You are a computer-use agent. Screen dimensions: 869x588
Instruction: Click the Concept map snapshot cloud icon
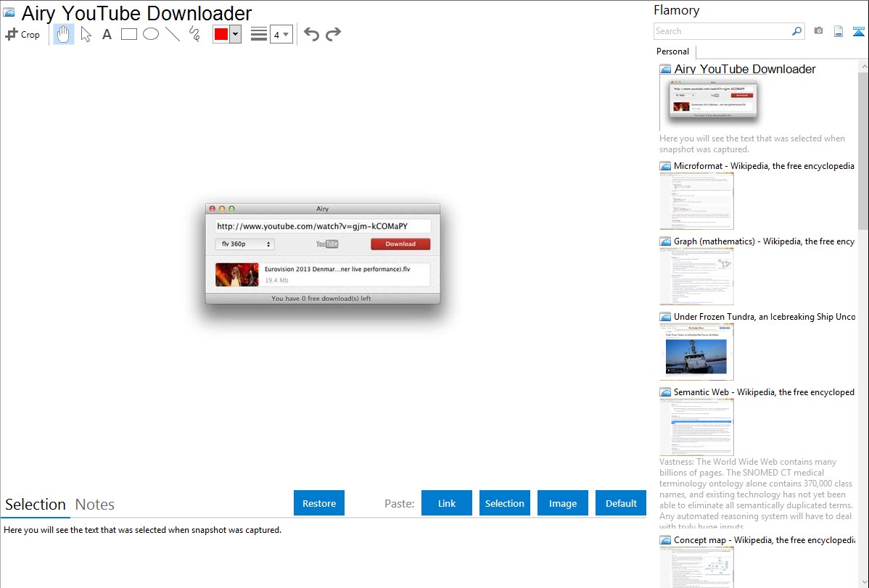coord(666,540)
